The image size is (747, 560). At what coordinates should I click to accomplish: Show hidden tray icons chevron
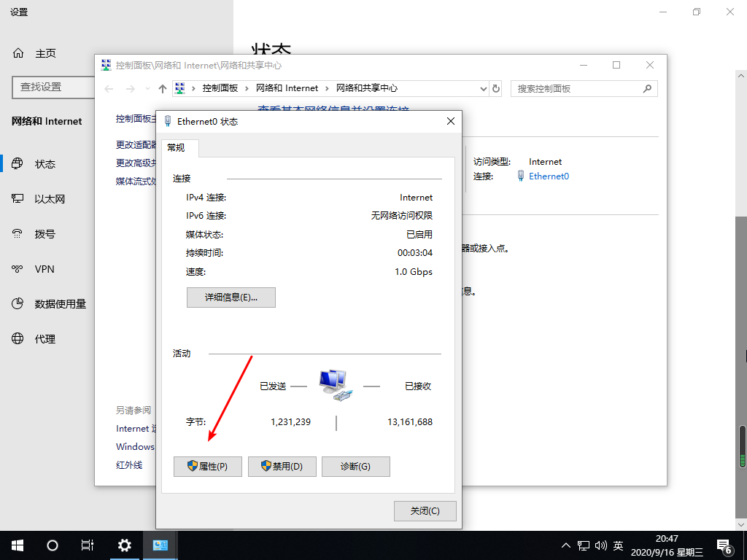tap(566, 545)
